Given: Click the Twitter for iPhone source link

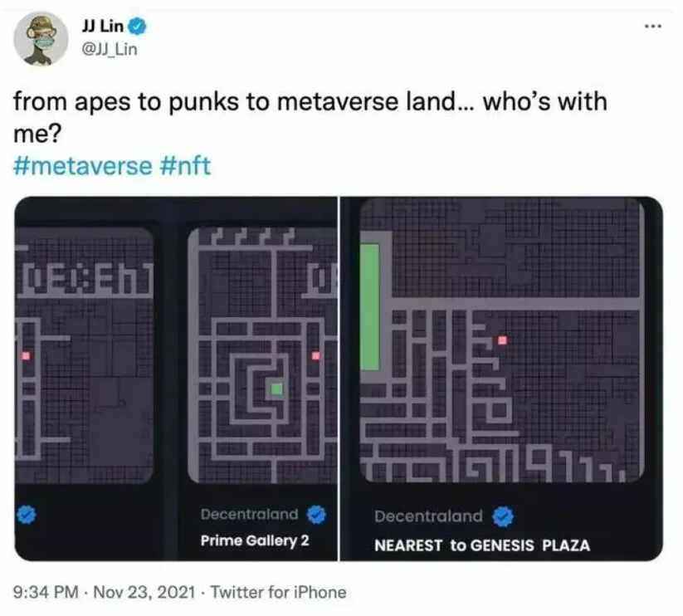Looking at the screenshot, I should 278,592.
